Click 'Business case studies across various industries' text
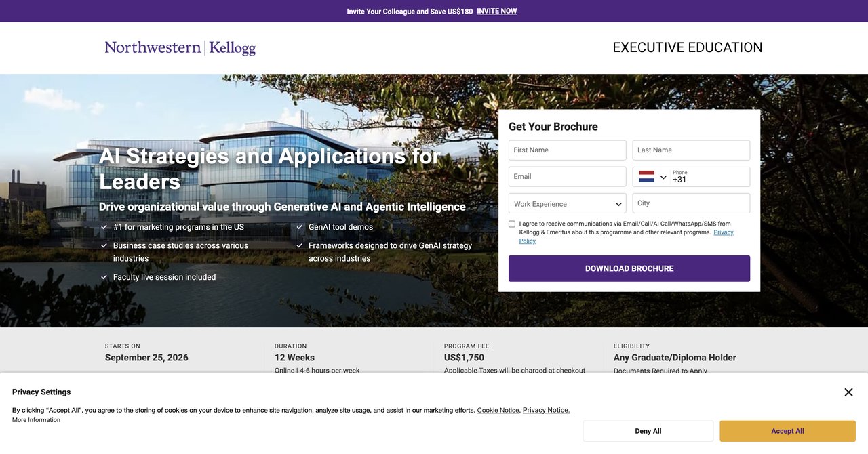The width and height of the screenshot is (868, 454). click(180, 252)
